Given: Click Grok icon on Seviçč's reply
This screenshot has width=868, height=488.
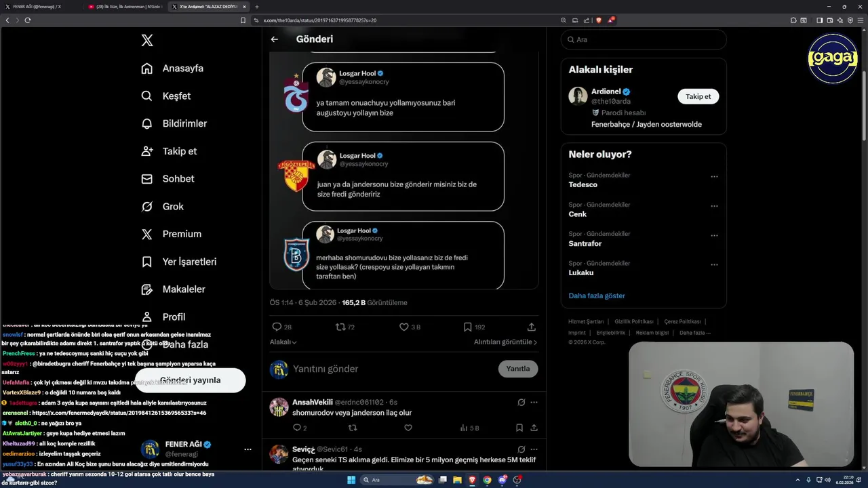Looking at the screenshot, I should point(521,449).
